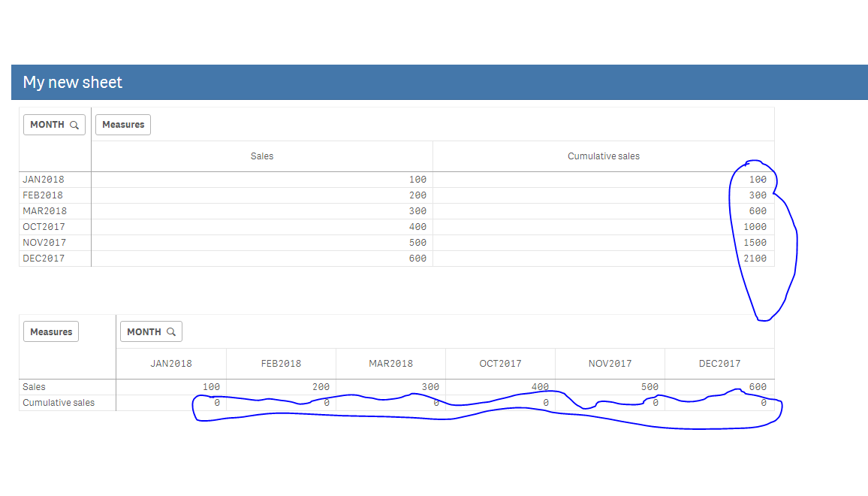The image size is (868, 496).
Task: Click Cumulative sales 0 under DEC2017, bottom table
Action: click(764, 403)
